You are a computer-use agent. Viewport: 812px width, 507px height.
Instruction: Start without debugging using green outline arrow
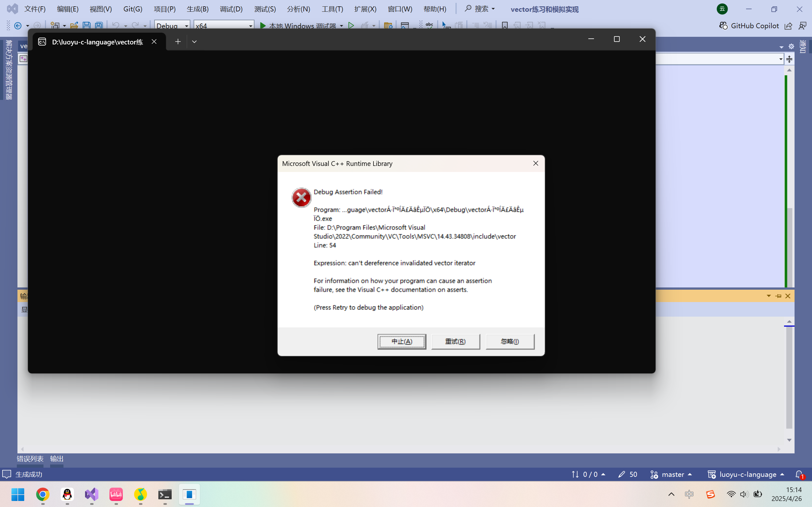351,25
